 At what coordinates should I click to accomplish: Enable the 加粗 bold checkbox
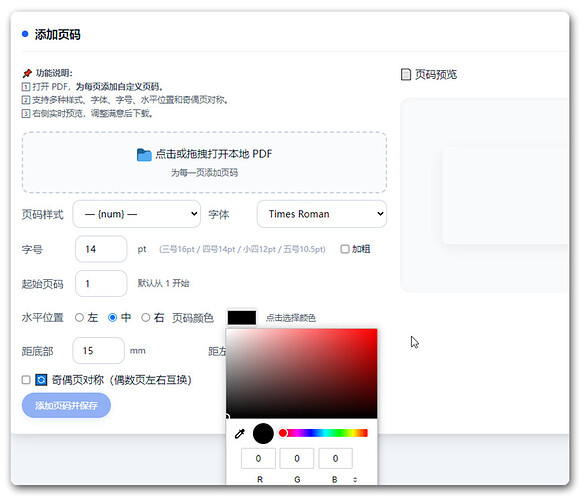coord(345,249)
